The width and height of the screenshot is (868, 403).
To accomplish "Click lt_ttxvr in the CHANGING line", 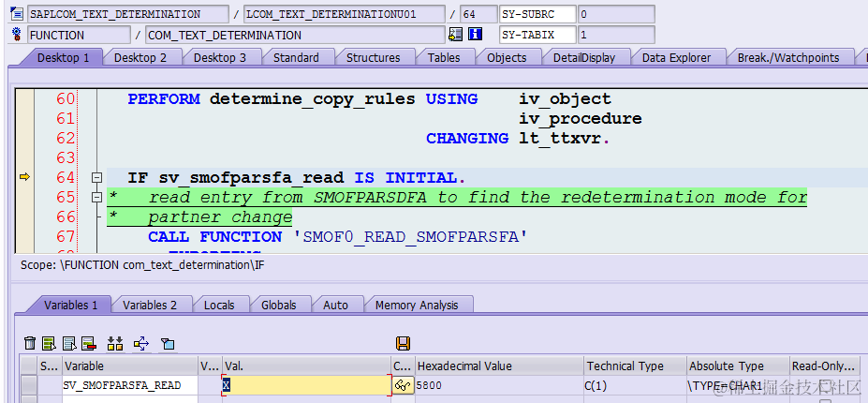I will point(560,139).
